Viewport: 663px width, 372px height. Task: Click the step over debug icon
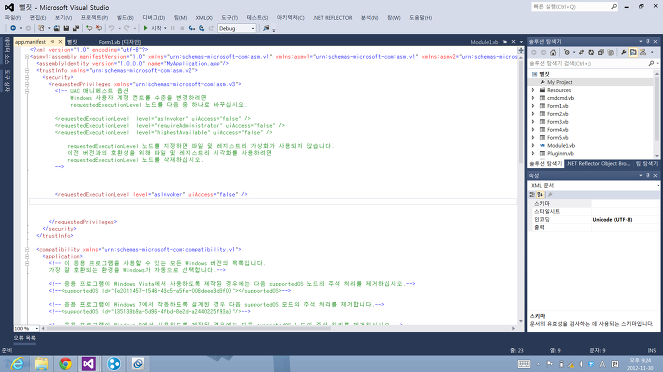coord(202,28)
